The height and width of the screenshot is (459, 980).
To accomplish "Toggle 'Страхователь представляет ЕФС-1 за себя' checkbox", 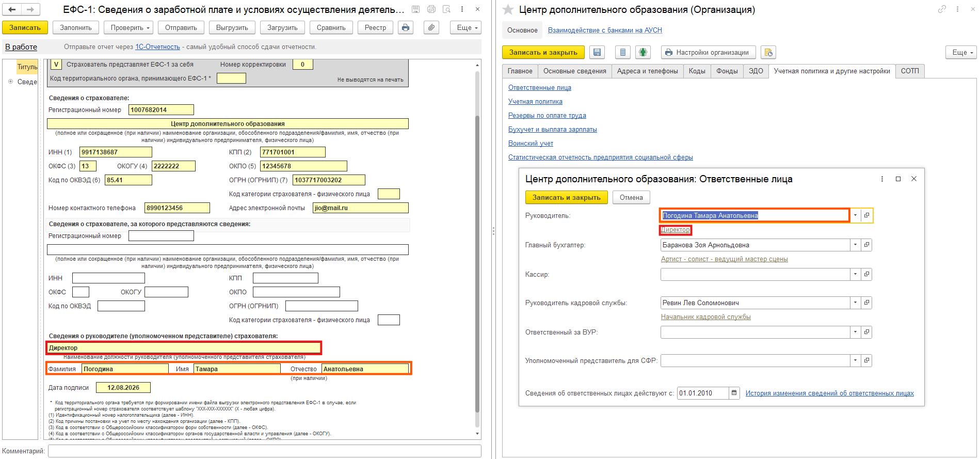I will click(56, 65).
